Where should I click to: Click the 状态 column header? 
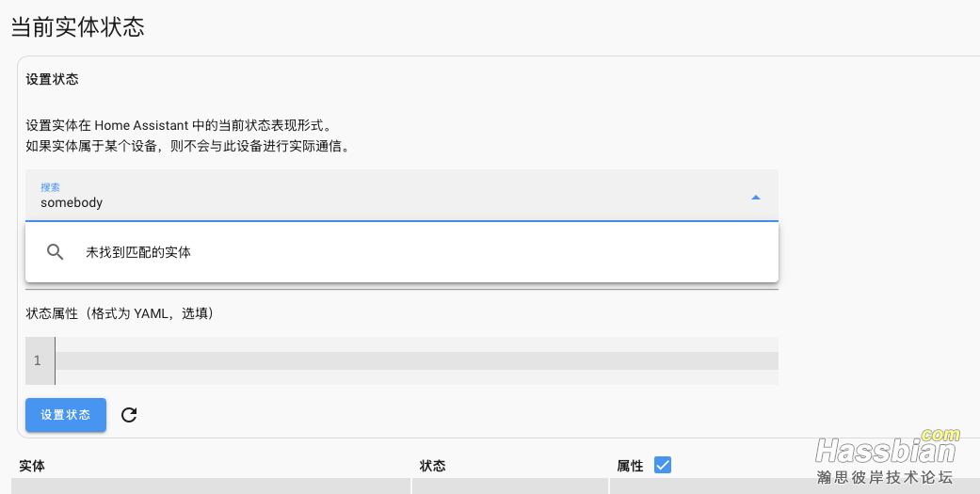[432, 466]
